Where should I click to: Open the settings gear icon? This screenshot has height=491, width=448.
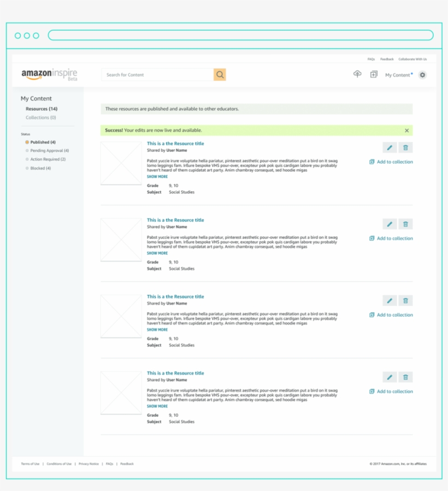(422, 75)
